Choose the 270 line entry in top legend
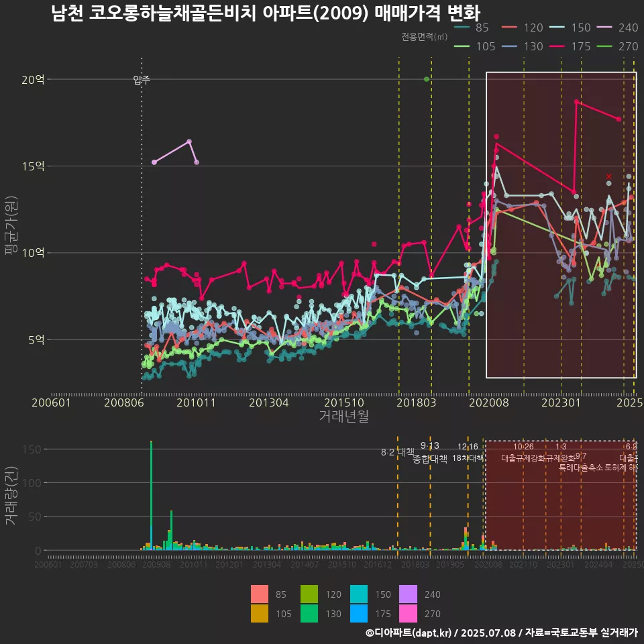The width and height of the screenshot is (644, 644). point(618,46)
